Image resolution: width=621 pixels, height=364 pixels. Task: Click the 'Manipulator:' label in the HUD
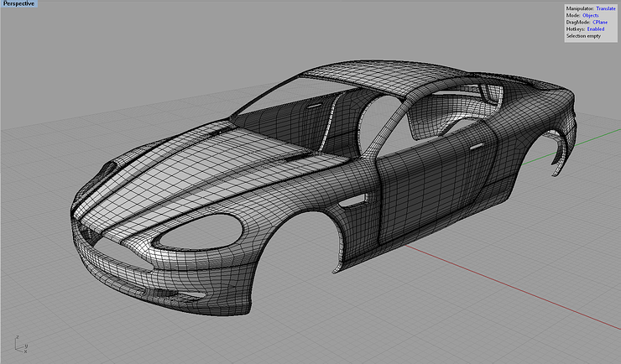pyautogui.click(x=580, y=8)
